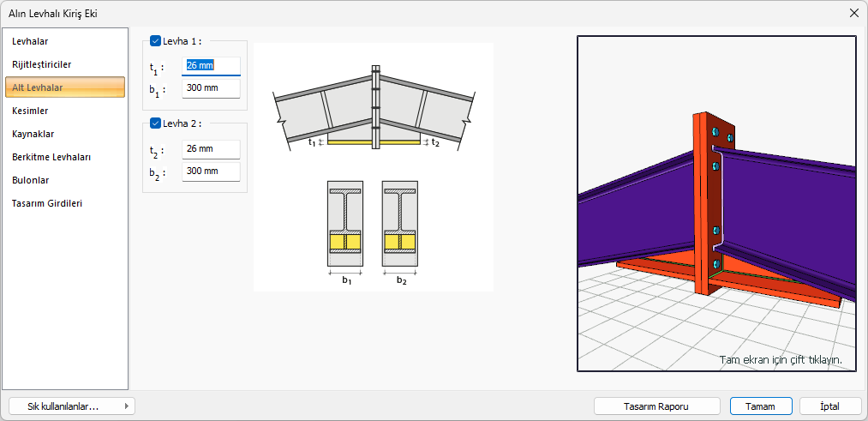868x421 pixels.
Task: Confirm with the Tamam button
Action: click(760, 406)
